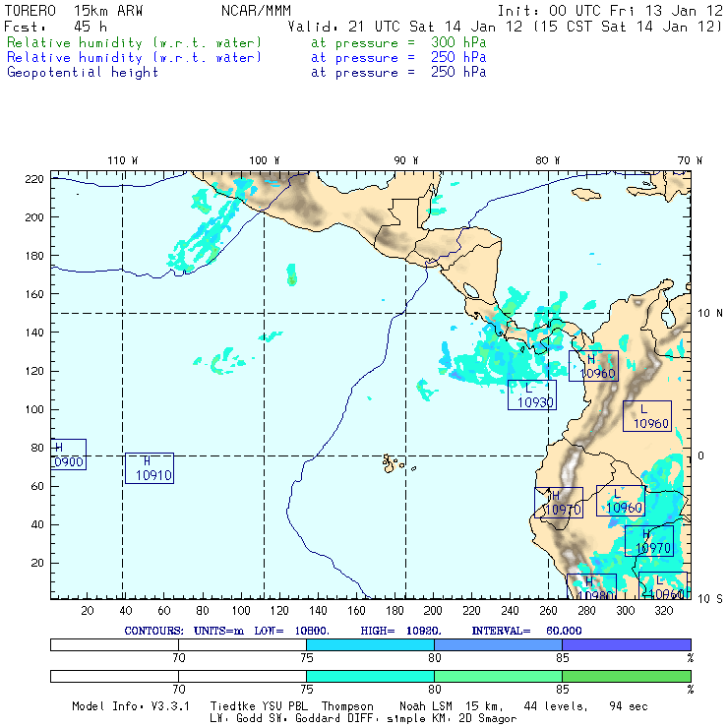This screenshot has width=728, height=728.
Task: Click the 'H 10980' high marker box
Action: click(x=592, y=586)
